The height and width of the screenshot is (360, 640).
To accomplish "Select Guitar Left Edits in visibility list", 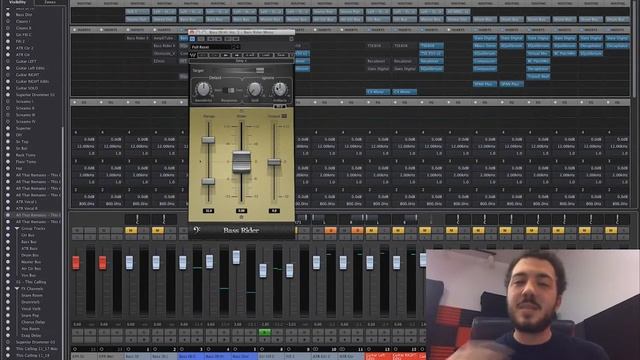I will coord(30,68).
